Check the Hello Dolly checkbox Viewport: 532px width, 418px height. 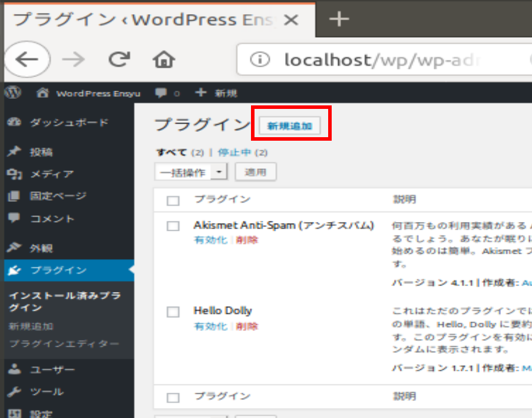[173, 311]
